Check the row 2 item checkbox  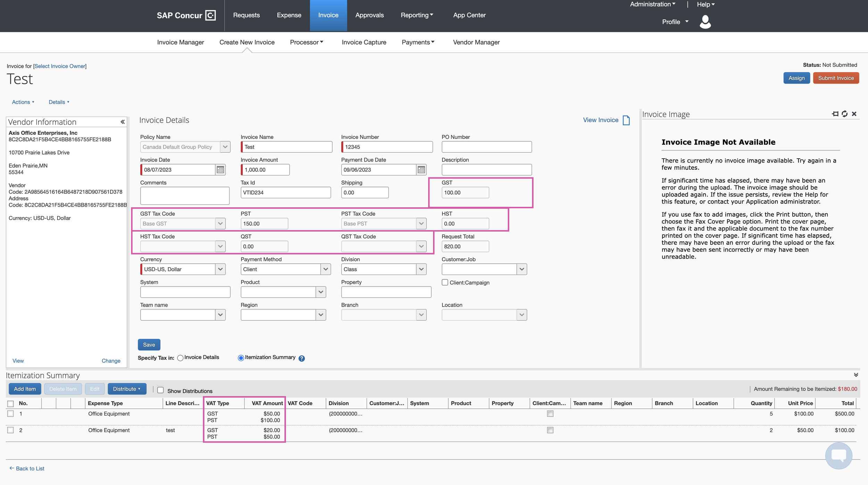(x=10, y=430)
